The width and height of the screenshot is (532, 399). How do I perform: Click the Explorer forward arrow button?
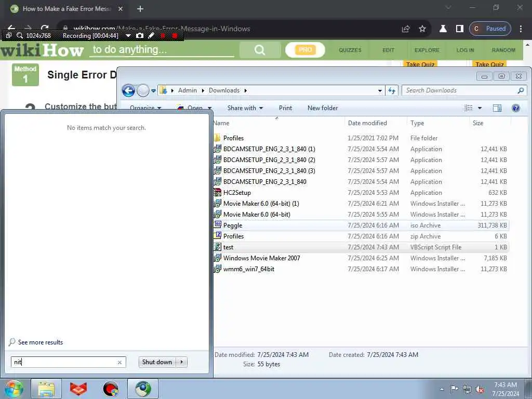coord(143,90)
